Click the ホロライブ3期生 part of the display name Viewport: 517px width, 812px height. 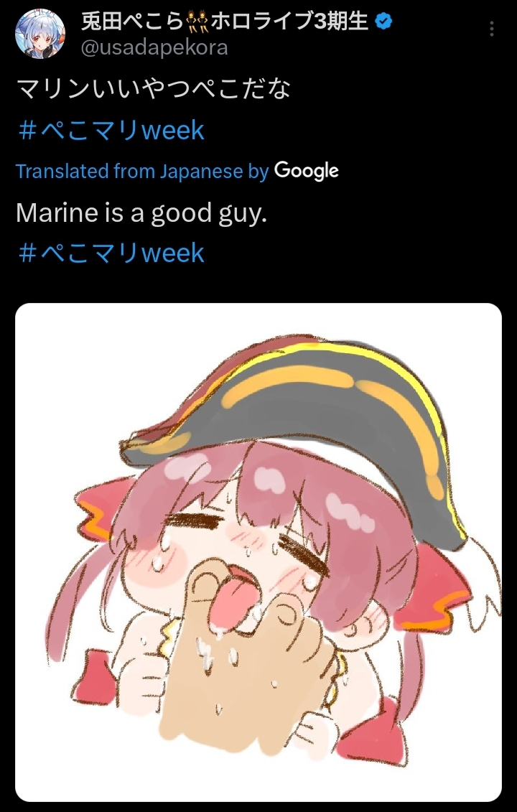point(290,22)
